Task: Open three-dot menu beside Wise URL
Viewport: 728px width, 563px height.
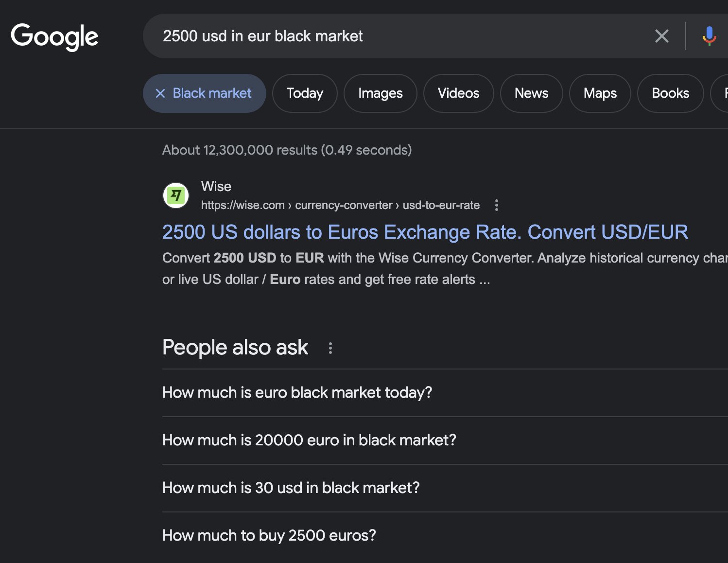Action: [496, 205]
